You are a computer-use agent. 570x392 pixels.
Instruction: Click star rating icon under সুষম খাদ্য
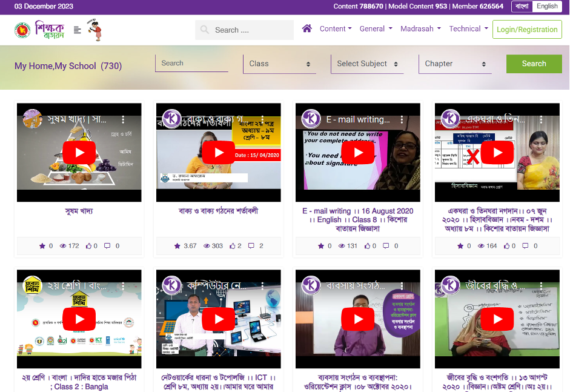(42, 246)
